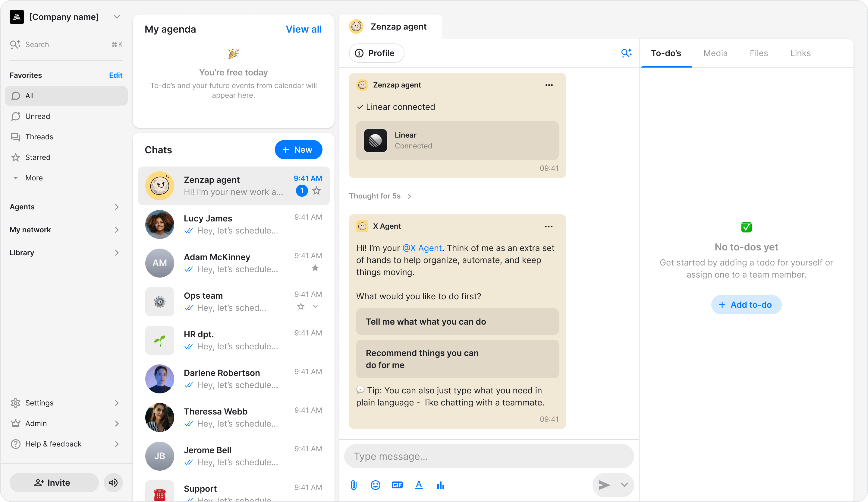
Task: Click the company logo icon
Action: (17, 17)
